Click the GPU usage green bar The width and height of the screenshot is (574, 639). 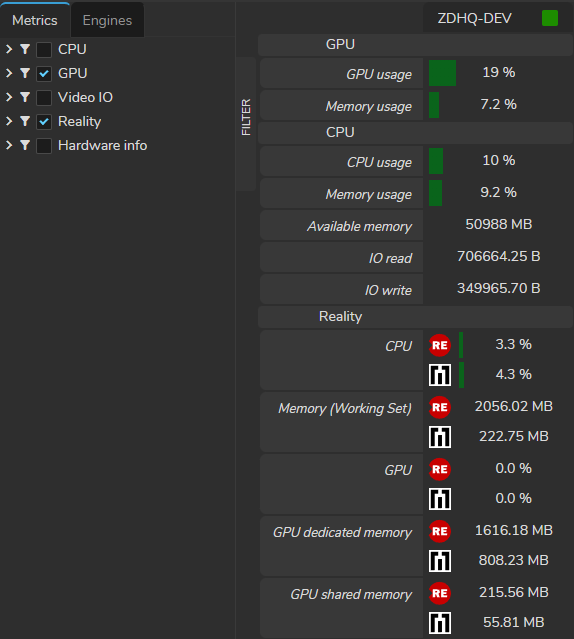coord(442,73)
